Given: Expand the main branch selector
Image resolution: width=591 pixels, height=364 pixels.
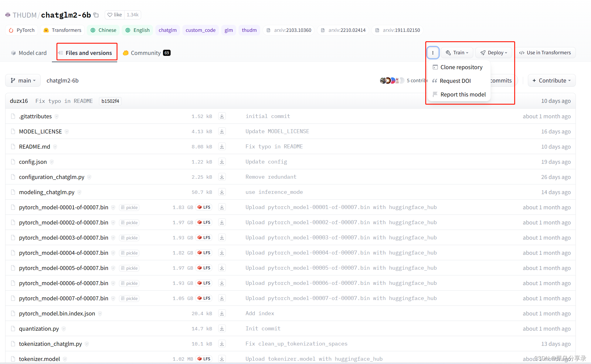Looking at the screenshot, I should [x=22, y=80].
